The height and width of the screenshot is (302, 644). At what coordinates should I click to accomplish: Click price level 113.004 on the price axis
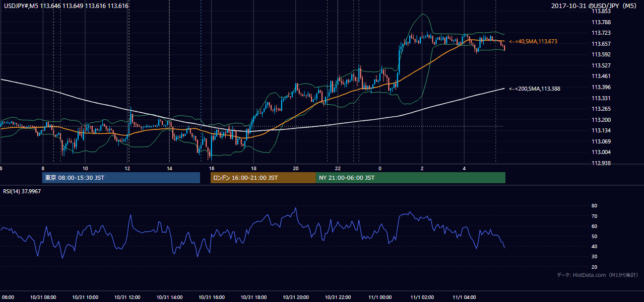[x=602, y=153]
